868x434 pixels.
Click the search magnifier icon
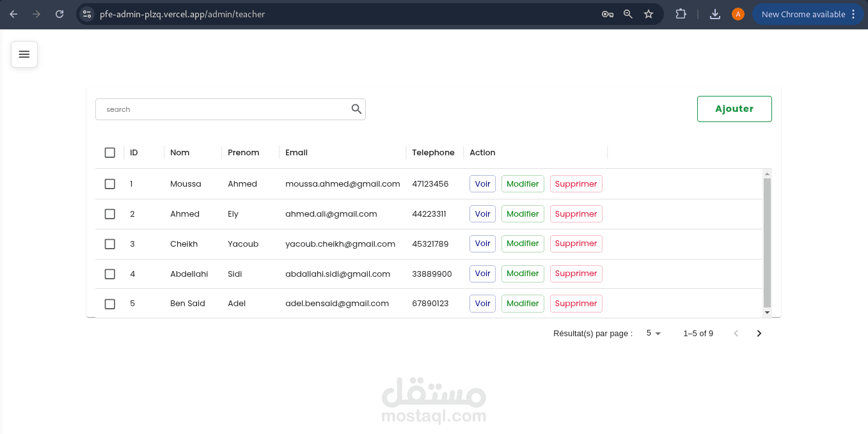click(356, 109)
